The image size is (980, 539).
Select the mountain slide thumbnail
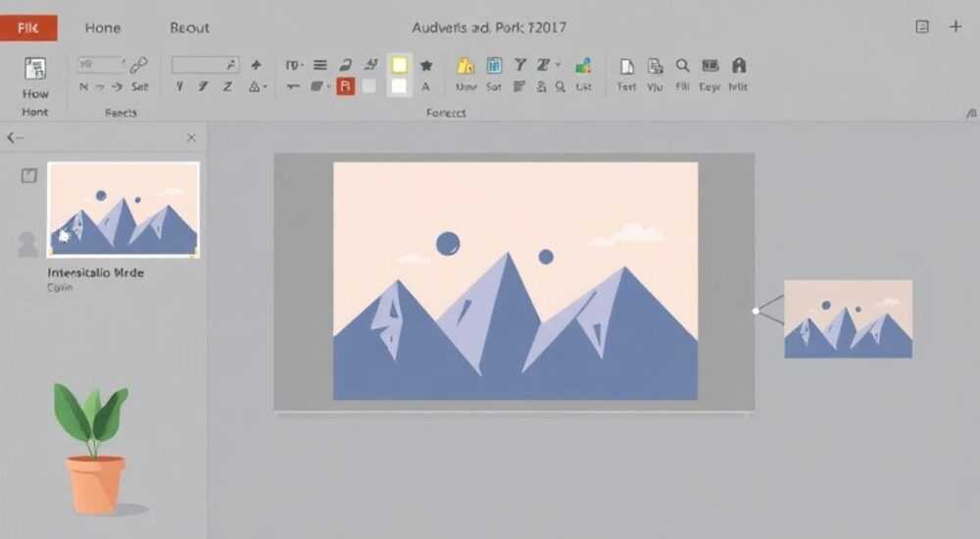pyautogui.click(x=123, y=209)
